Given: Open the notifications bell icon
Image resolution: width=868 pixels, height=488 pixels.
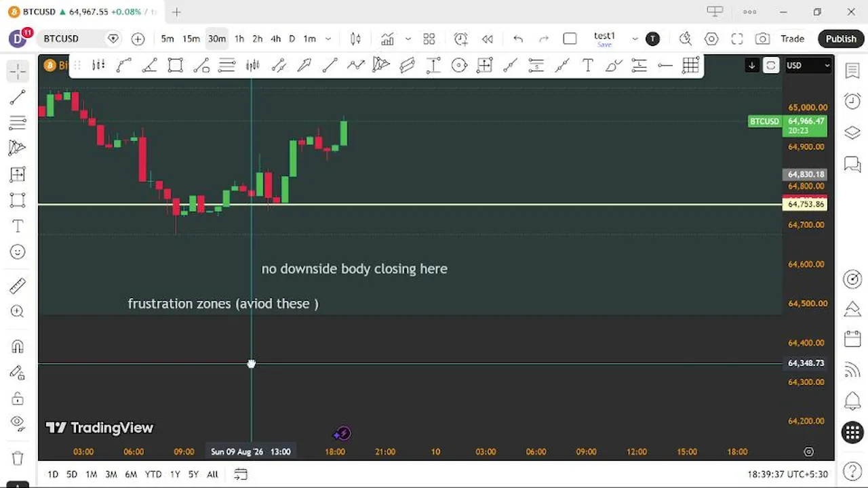Looking at the screenshot, I should pos(852,401).
